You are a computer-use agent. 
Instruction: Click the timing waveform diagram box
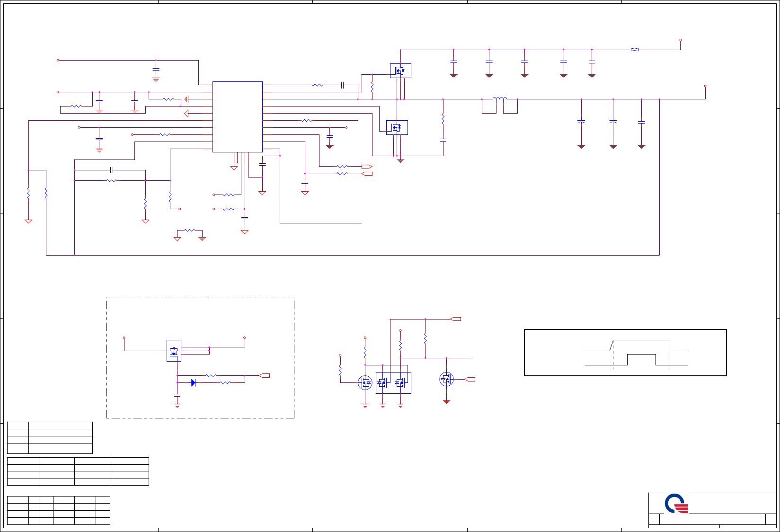click(x=625, y=353)
